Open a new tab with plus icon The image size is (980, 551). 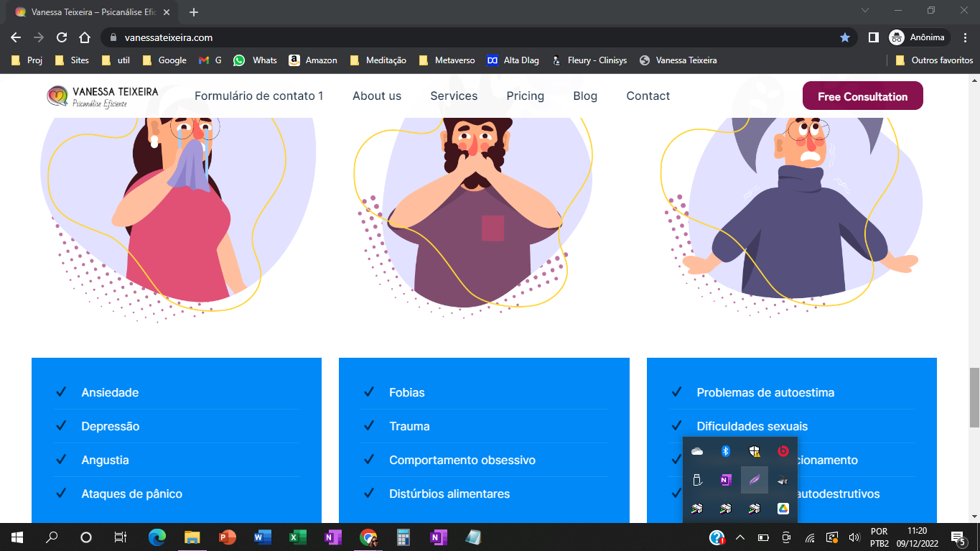pyautogui.click(x=194, y=12)
